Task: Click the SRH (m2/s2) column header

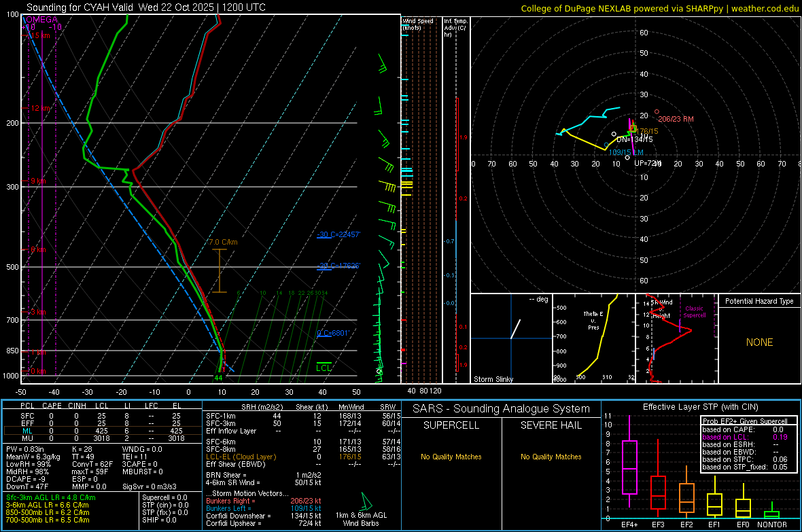Action: coord(262,407)
